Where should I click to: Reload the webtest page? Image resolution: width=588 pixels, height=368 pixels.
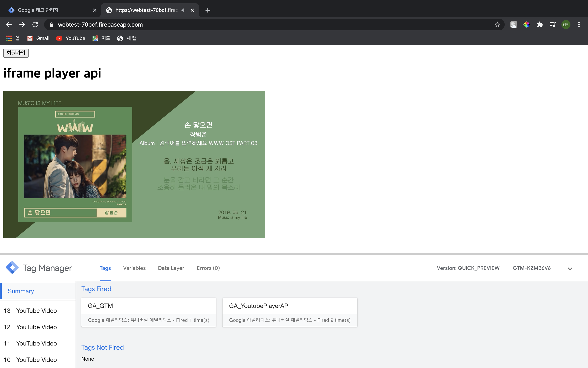click(x=35, y=25)
